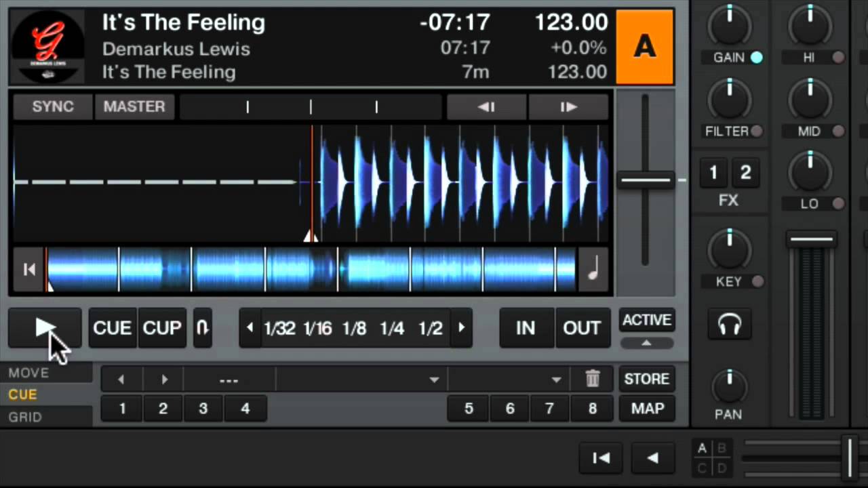Image resolution: width=868 pixels, height=488 pixels.
Task: Jump to next cue point arrow
Action: click(164, 380)
